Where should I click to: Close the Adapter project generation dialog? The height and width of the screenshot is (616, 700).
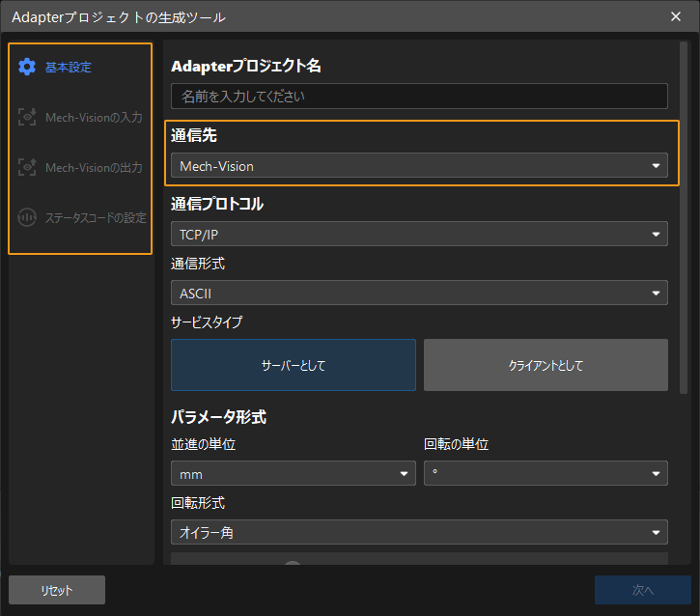coord(676,16)
